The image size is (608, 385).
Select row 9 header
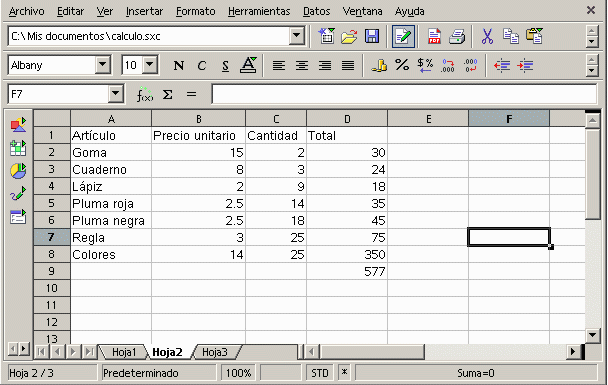52,271
